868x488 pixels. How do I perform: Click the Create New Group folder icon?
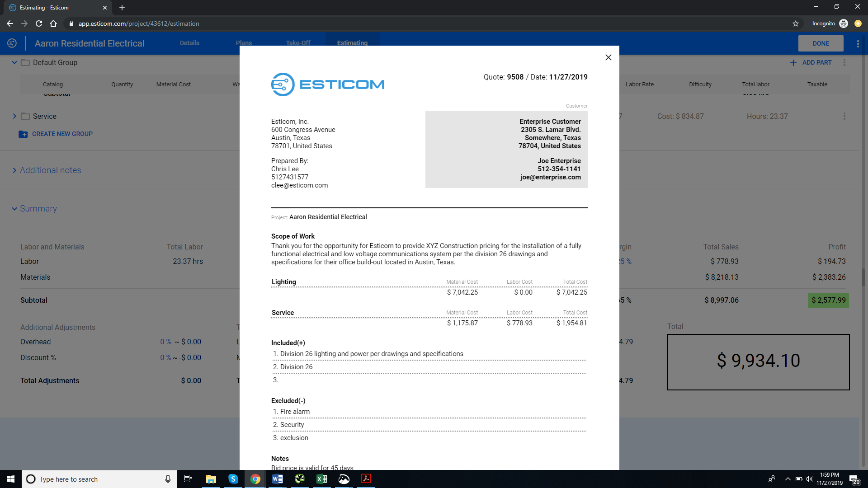(x=23, y=134)
